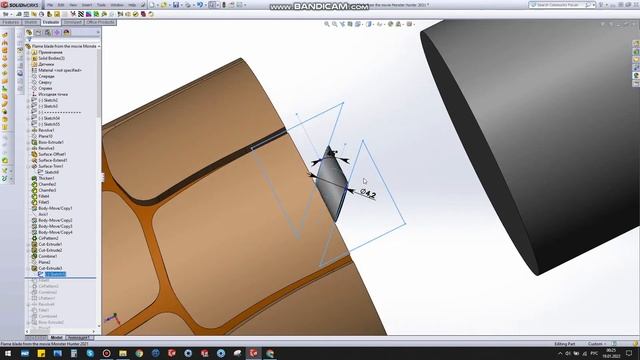Select the Model tab at bottom

(x=56, y=338)
